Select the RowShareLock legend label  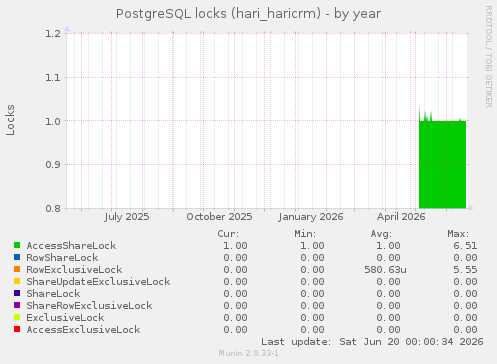tap(62, 258)
